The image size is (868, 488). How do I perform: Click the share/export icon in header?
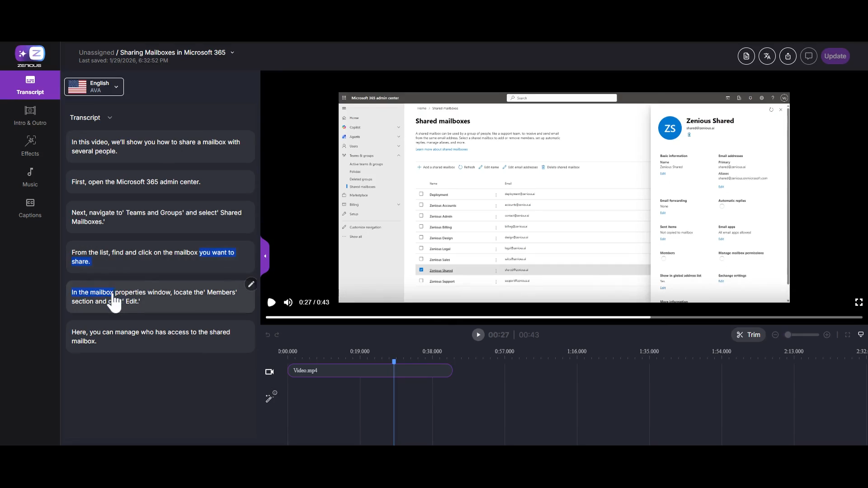(788, 56)
